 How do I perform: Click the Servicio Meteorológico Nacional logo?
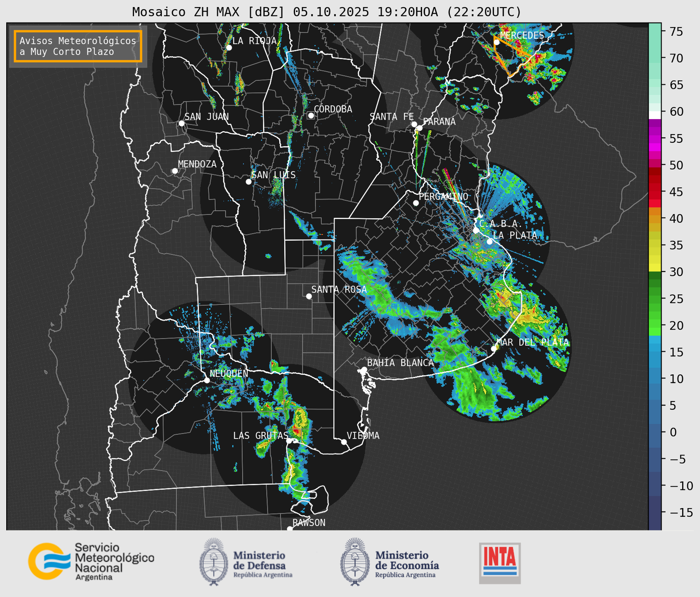[x=91, y=561]
